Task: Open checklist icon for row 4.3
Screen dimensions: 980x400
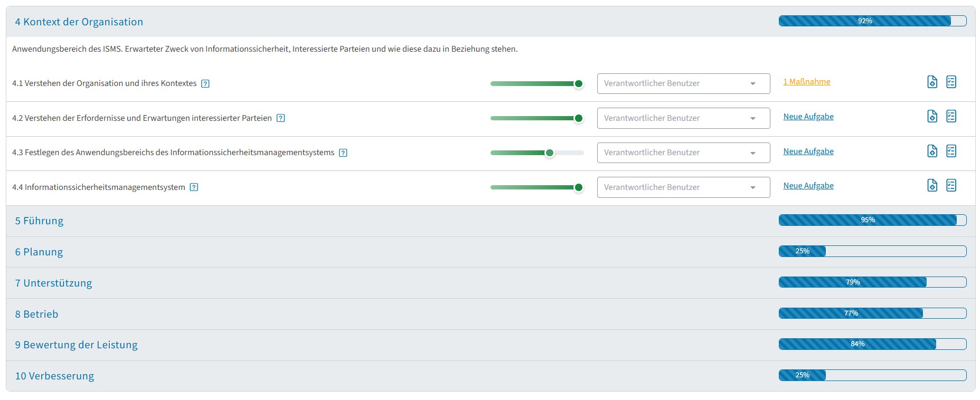Action: [951, 151]
